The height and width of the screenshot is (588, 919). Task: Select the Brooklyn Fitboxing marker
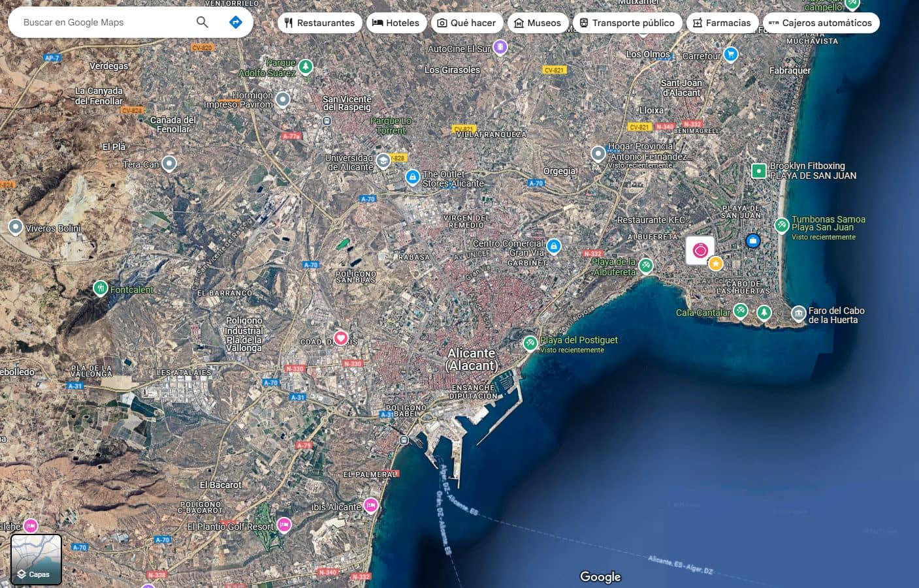pyautogui.click(x=759, y=170)
